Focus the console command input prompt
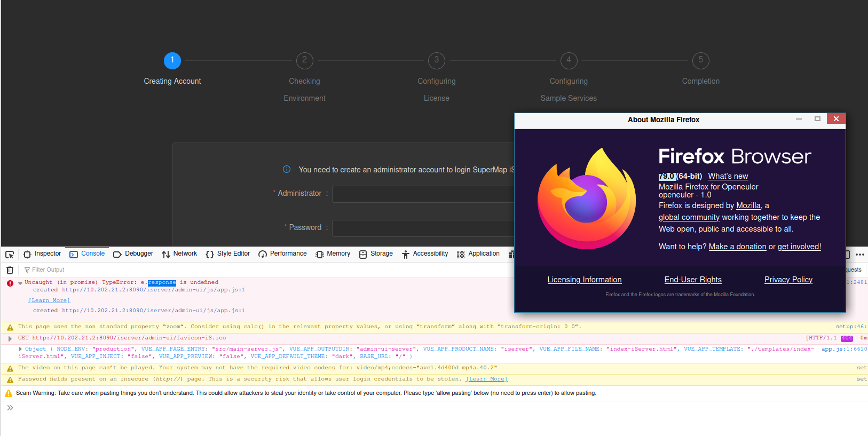The width and height of the screenshot is (868, 436). [438, 408]
